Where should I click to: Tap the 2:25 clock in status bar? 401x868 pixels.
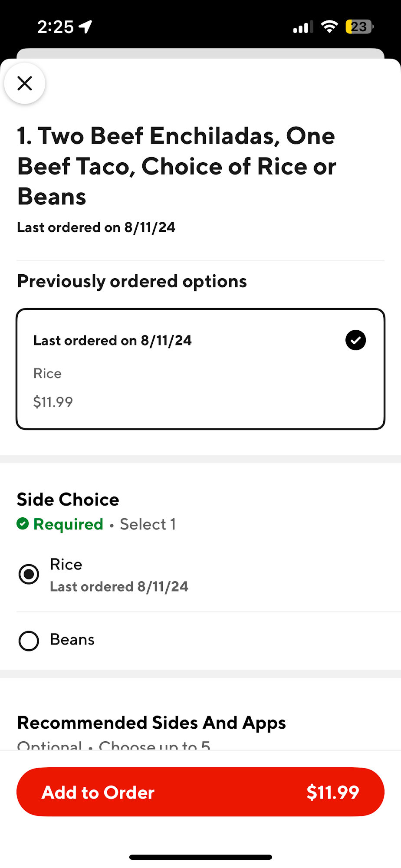[56, 27]
